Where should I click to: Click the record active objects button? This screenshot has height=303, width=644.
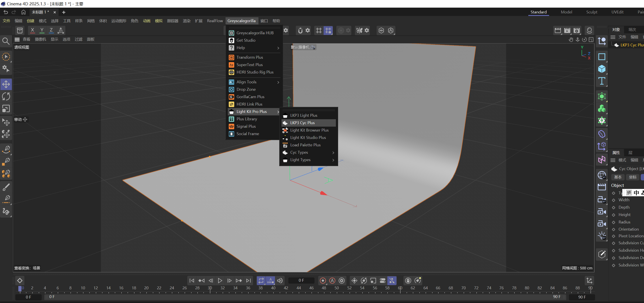(x=323, y=281)
